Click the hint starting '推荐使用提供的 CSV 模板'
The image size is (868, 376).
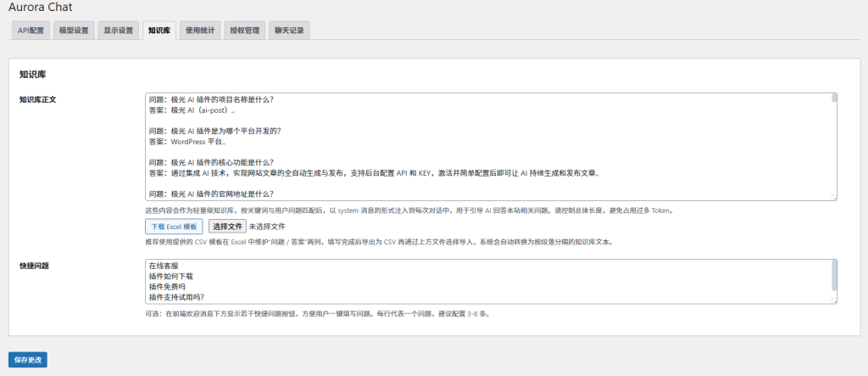(379, 243)
